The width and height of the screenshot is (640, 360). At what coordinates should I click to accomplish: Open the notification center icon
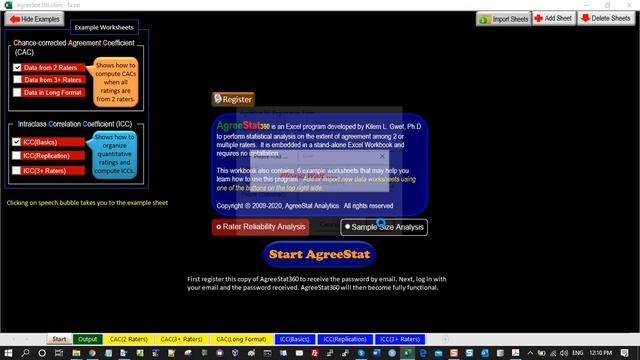624,353
